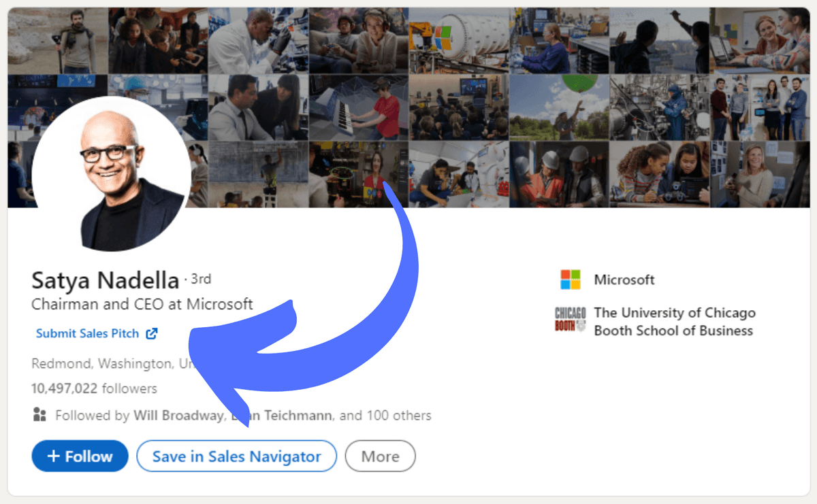Open Satya Nadella's profile photo
The height and width of the screenshot is (504, 817).
[x=111, y=174]
